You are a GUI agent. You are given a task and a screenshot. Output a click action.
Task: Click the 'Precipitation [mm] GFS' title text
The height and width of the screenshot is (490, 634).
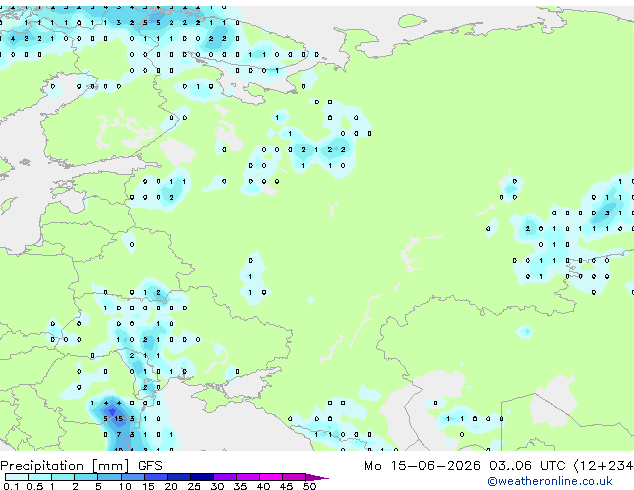pyautogui.click(x=81, y=466)
